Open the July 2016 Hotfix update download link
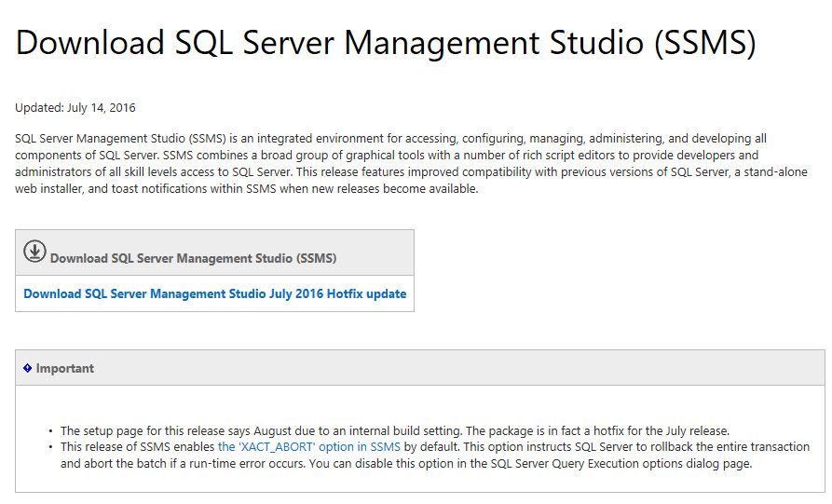Image resolution: width=832 pixels, height=504 pixels. 215,293
